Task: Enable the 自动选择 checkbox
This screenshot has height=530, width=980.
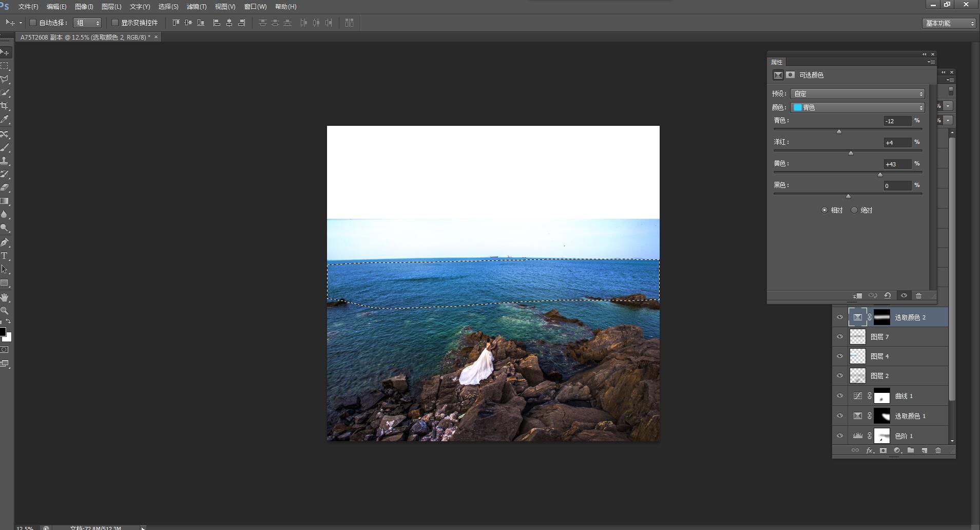Action: (33, 23)
